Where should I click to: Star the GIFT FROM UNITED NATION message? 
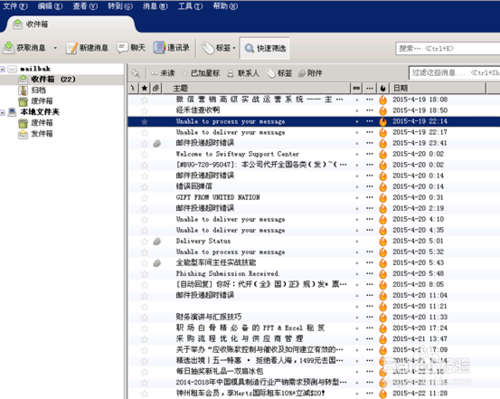pyautogui.click(x=144, y=198)
